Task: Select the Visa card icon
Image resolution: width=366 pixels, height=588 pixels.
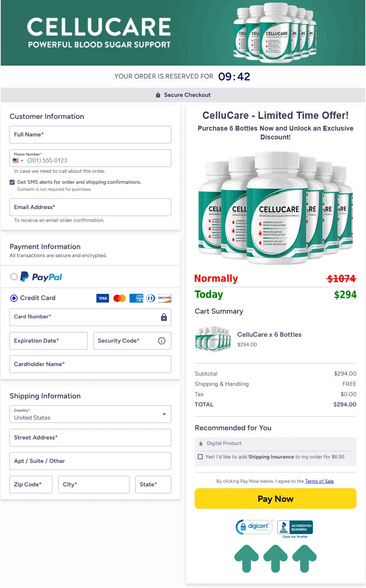Action: [x=102, y=298]
